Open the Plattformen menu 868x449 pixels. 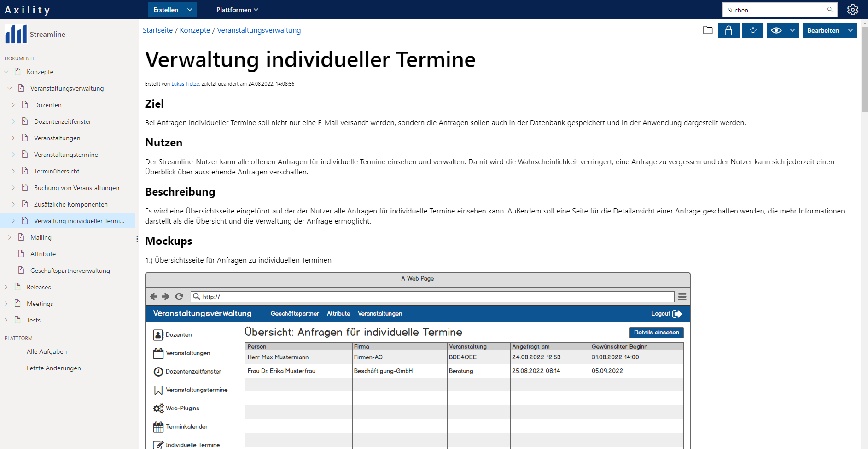(237, 10)
